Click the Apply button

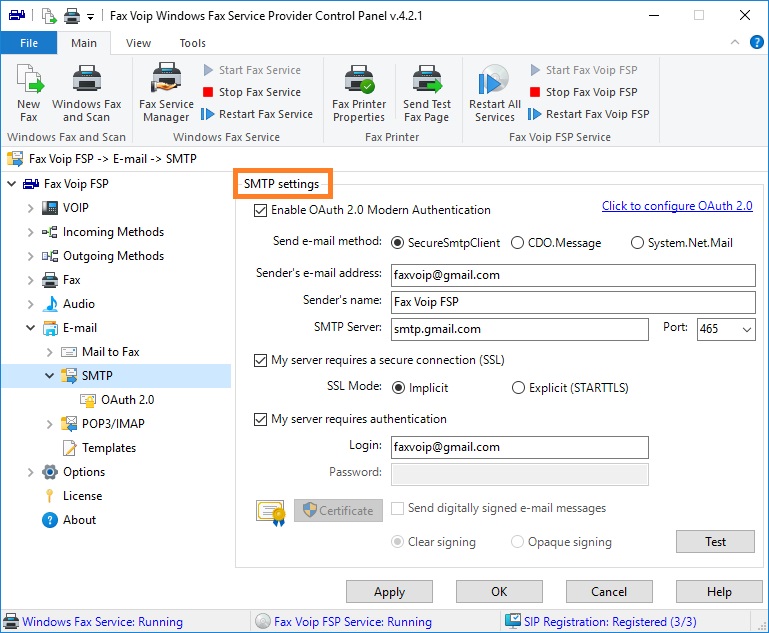tap(389, 592)
